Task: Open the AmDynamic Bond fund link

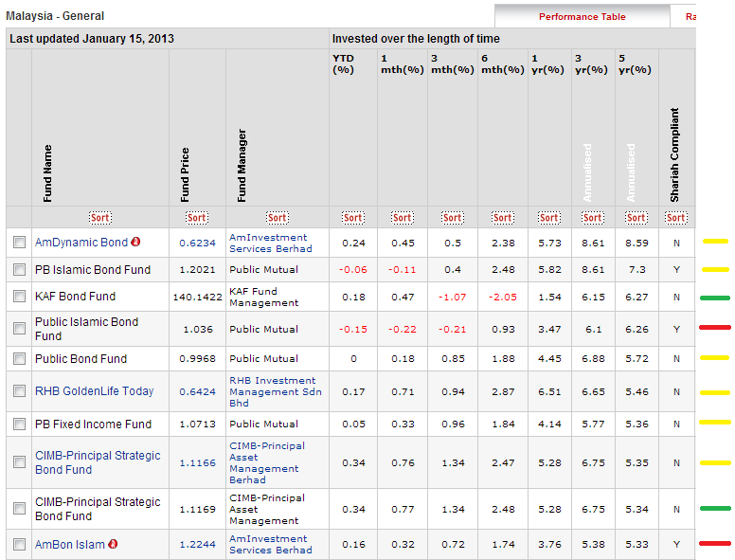Action: [81, 243]
